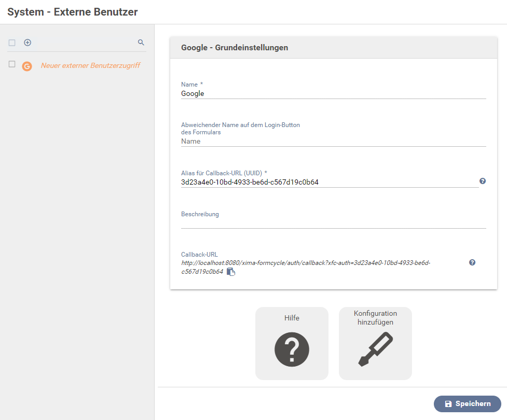Screen dimensions: 507x420
Task: Open the Hilfe tile with question mark
Action: click(292, 343)
